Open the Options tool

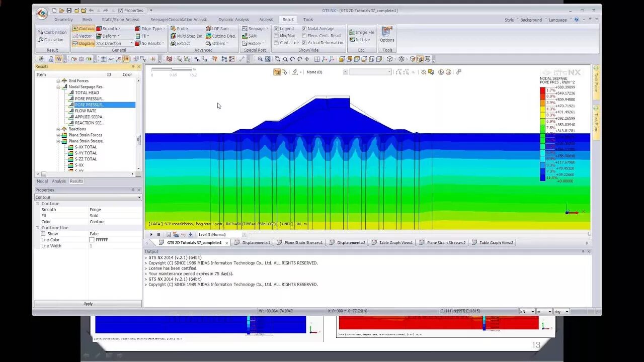(x=387, y=34)
